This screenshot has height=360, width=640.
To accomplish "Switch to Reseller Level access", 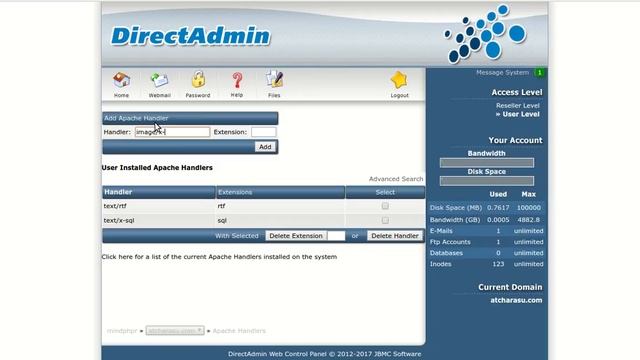I will tap(518, 106).
